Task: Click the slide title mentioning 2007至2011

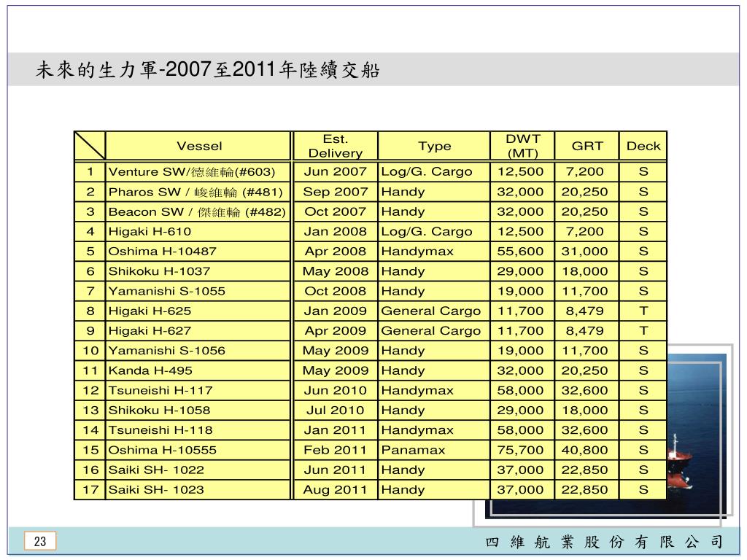Action: [208, 70]
